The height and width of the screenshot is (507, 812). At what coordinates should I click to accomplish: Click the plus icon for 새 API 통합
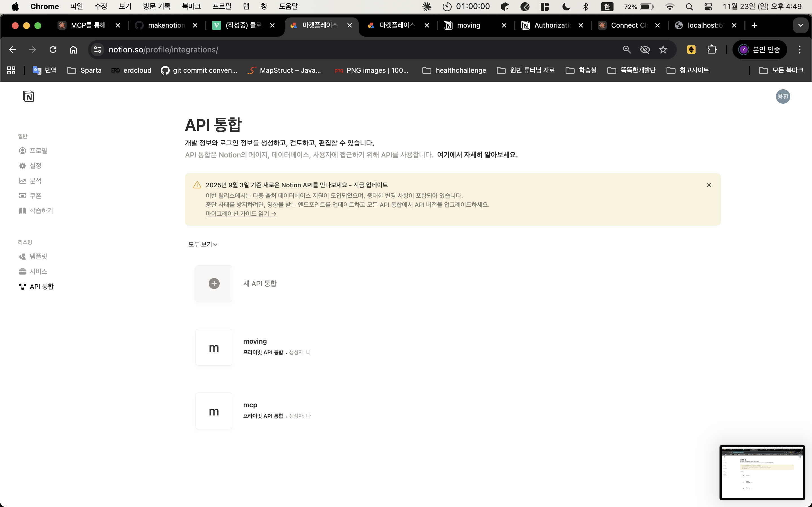pos(214,284)
